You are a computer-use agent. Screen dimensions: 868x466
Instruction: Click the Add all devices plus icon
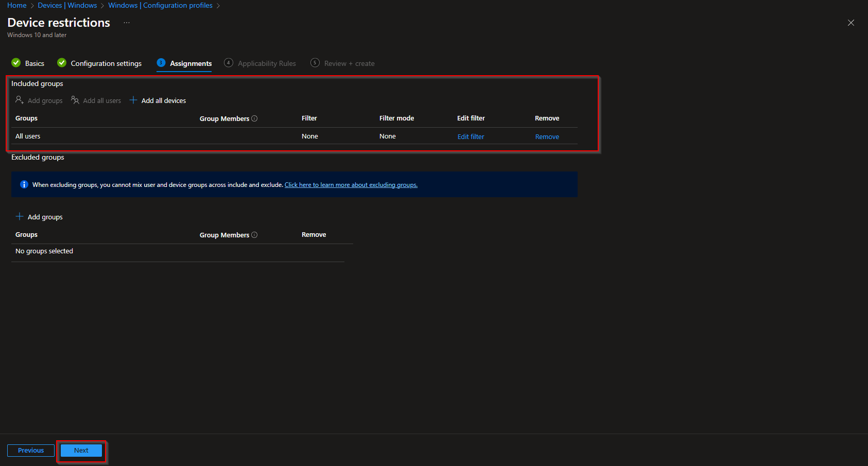tap(133, 100)
